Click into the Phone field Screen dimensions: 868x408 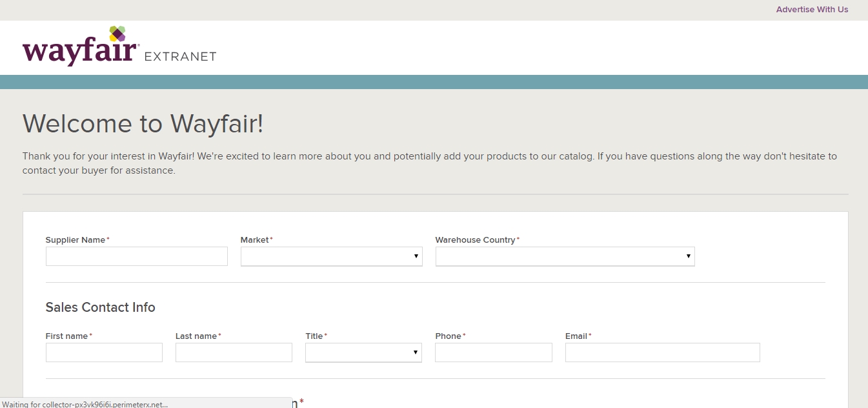494,352
